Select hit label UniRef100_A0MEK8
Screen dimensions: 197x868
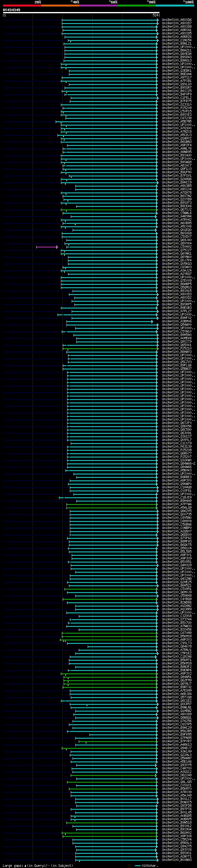(x=177, y=338)
